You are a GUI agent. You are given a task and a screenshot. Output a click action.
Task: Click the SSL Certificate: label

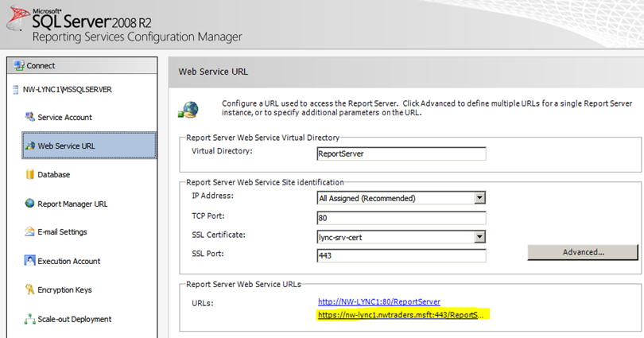click(x=219, y=235)
